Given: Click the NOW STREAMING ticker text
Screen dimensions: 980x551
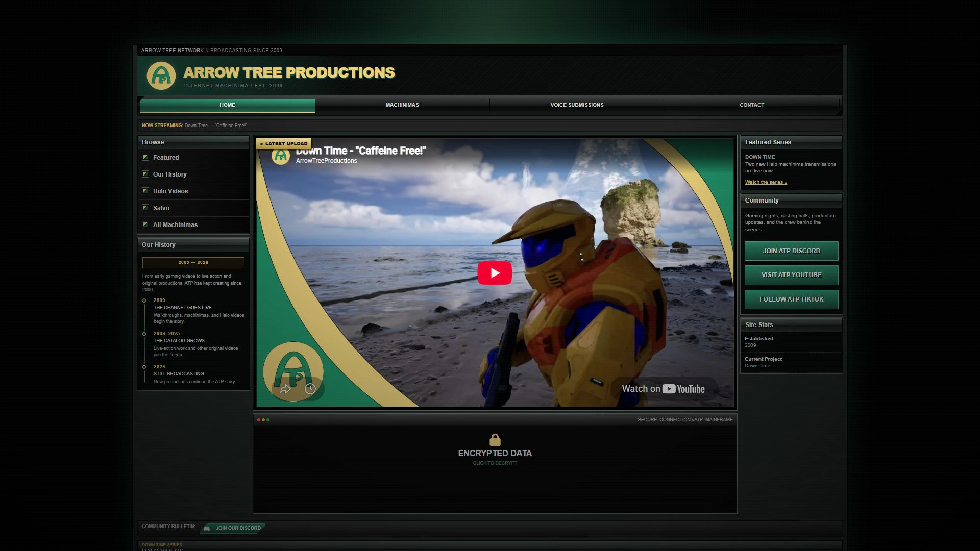Looking at the screenshot, I should coord(194,126).
